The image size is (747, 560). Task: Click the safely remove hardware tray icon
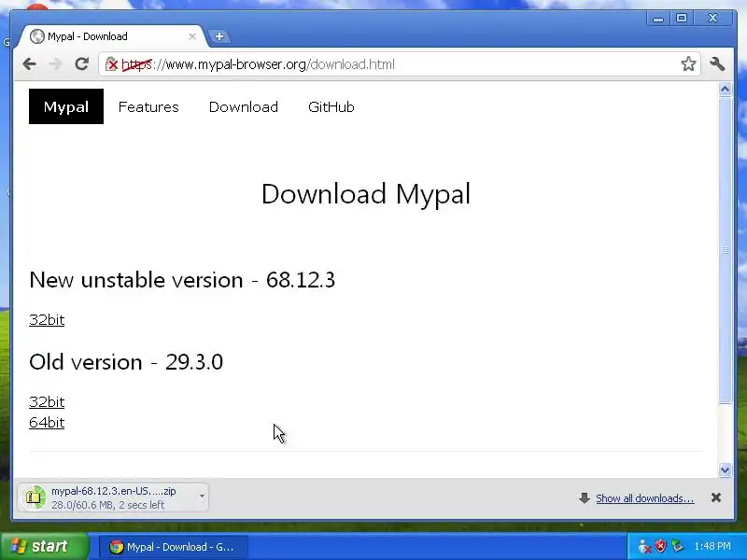[677, 546]
